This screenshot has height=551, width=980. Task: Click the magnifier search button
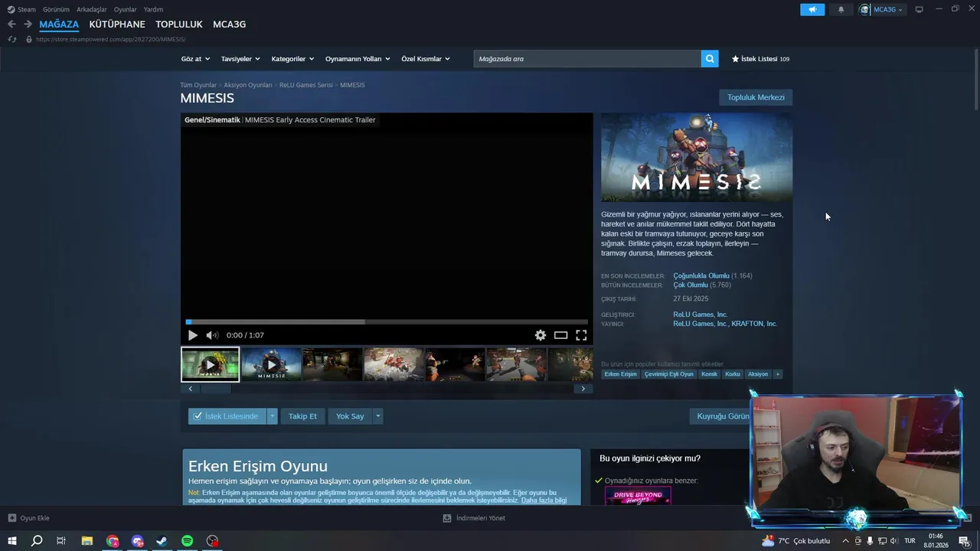(x=710, y=58)
